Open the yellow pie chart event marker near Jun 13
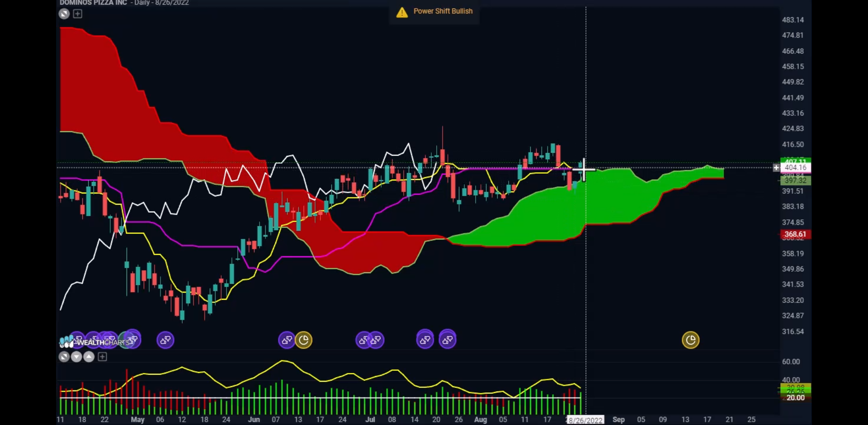 pyautogui.click(x=304, y=340)
